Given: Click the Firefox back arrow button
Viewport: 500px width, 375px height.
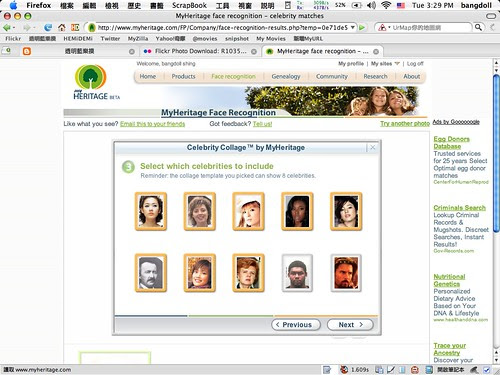Looking at the screenshot, I should [7, 28].
